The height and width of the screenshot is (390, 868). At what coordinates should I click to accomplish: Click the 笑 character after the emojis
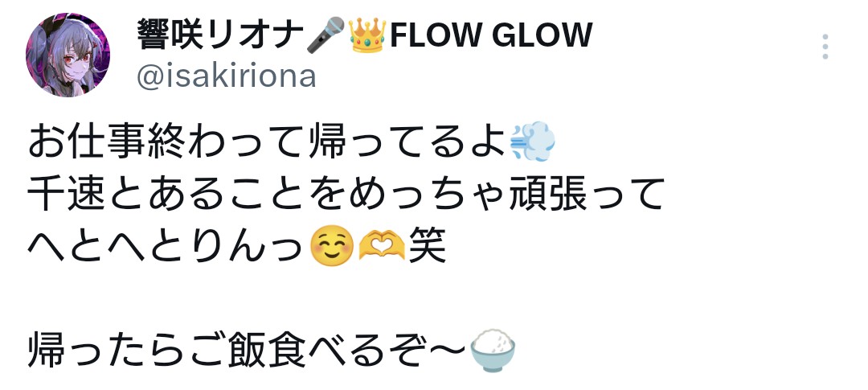pos(428,247)
